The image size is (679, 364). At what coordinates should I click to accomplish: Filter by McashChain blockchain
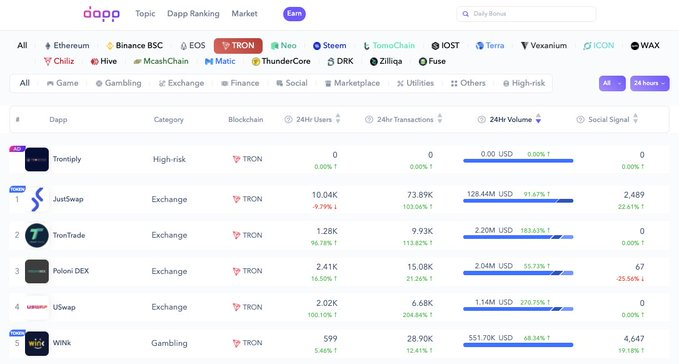[x=161, y=61]
